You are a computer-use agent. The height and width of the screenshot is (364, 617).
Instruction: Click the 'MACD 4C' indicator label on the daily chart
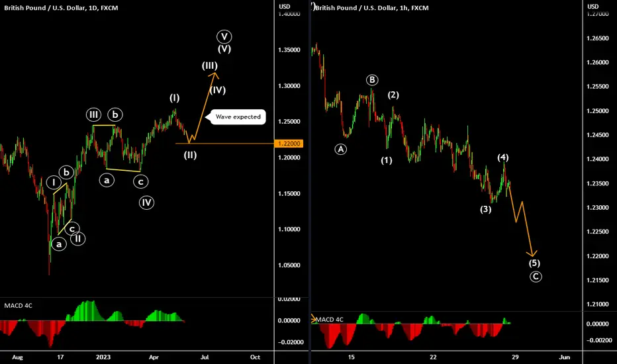click(x=18, y=305)
